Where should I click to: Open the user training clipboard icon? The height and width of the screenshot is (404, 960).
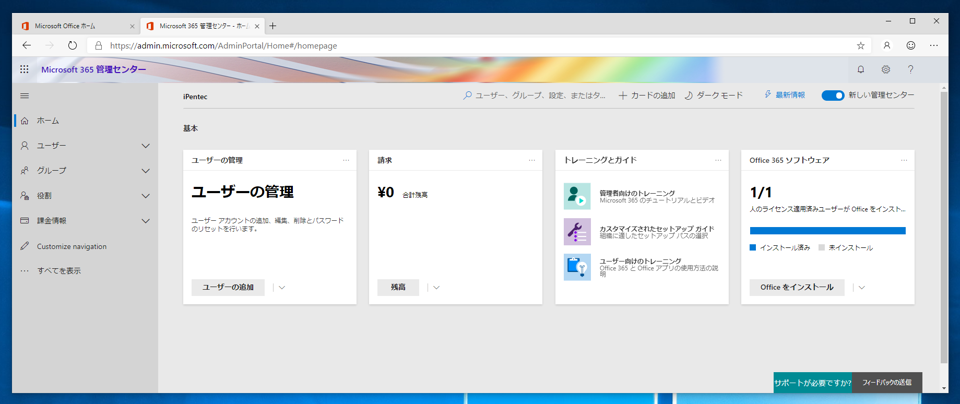click(577, 267)
